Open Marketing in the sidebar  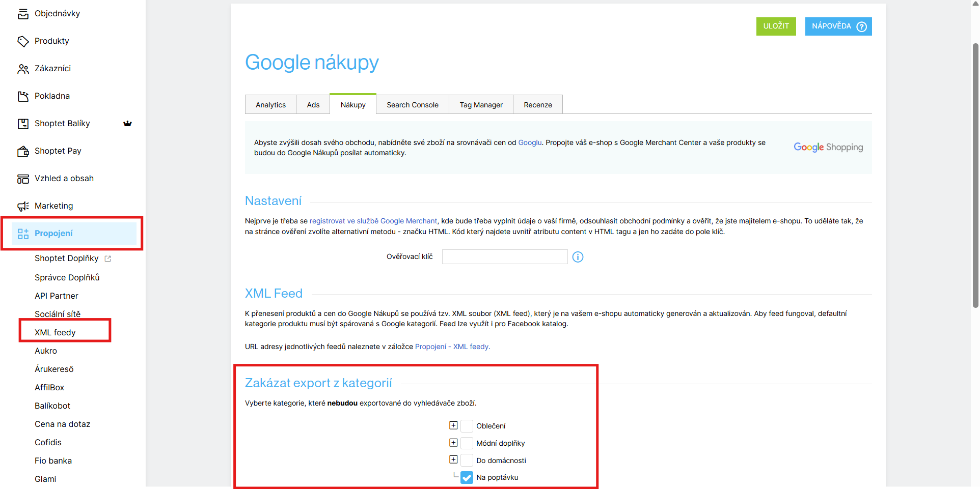(54, 206)
